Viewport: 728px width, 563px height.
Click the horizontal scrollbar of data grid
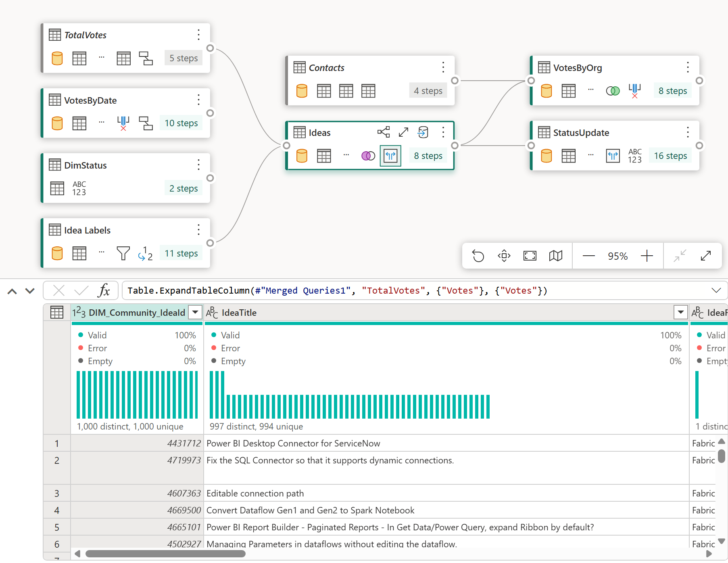[x=165, y=554]
